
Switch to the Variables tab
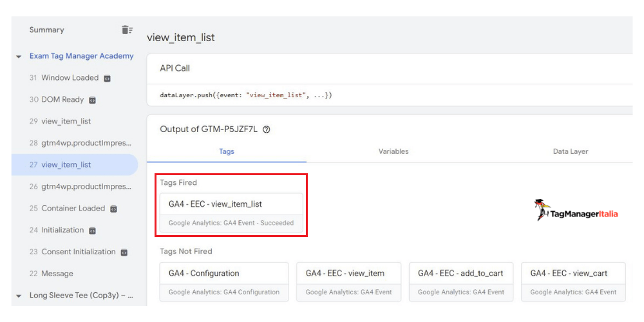[393, 151]
